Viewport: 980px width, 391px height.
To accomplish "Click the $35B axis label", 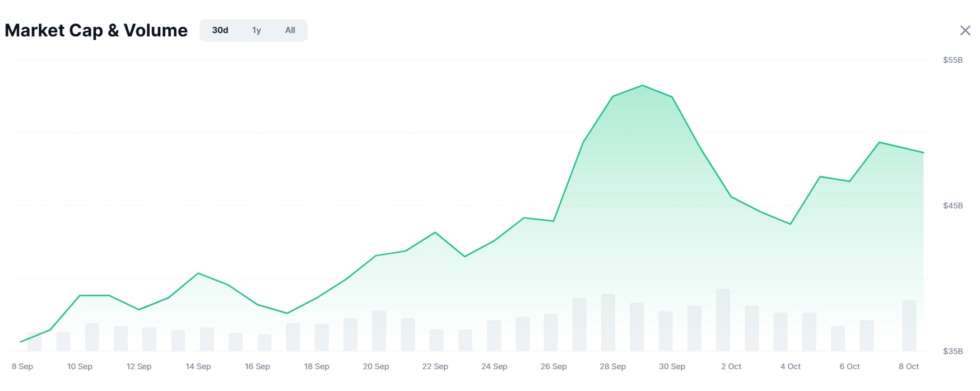I will pyautogui.click(x=953, y=351).
